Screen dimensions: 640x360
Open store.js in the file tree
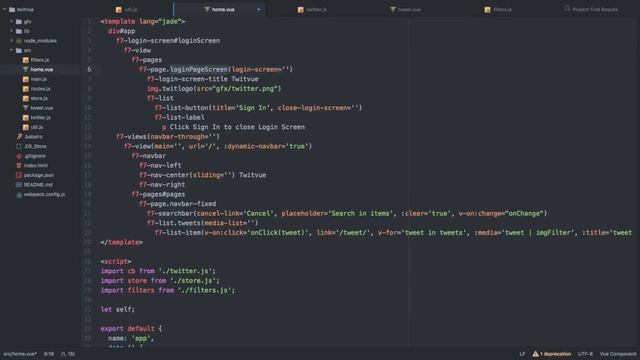point(39,98)
